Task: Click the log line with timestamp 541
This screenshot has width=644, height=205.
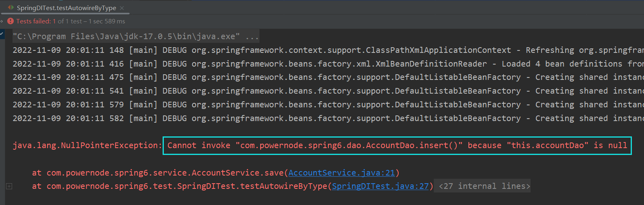Action: 328,91
